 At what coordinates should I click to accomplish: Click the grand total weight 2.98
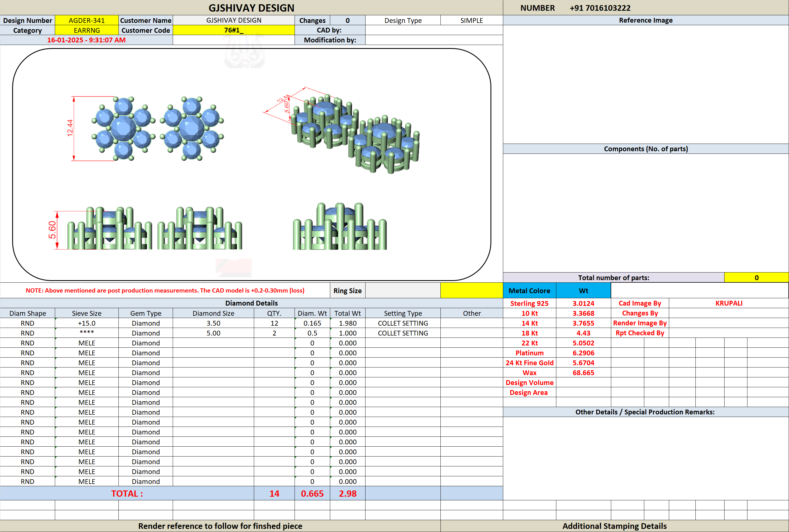347,493
